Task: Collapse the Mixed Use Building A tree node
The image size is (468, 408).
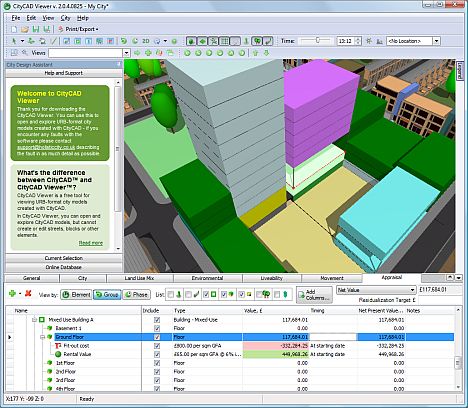Action: 34,320
